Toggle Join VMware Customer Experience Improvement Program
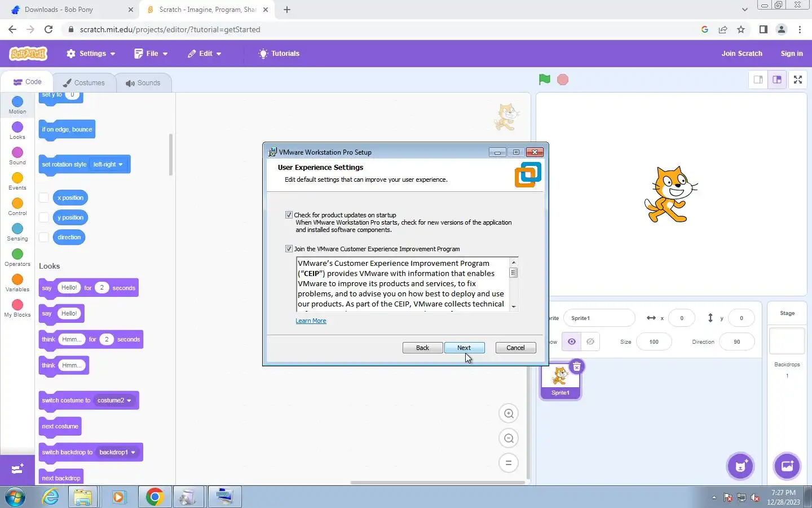The height and width of the screenshot is (508, 812). (289, 249)
